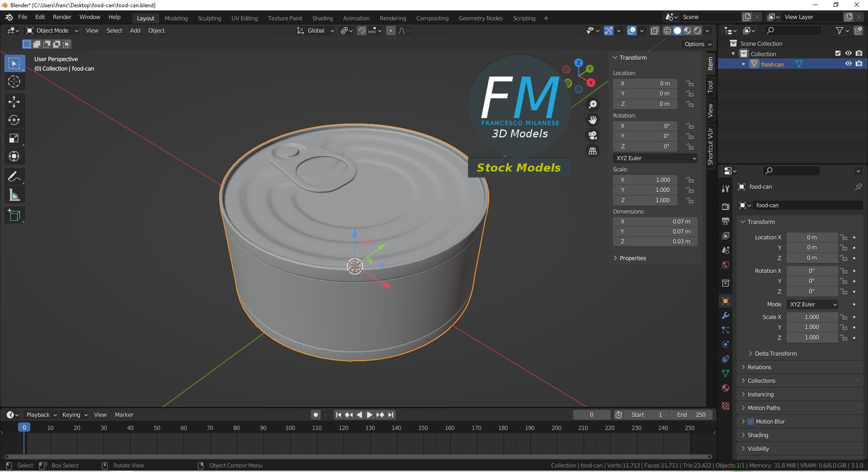868x472 pixels.
Task: Click the pan view hand icon
Action: 593,120
